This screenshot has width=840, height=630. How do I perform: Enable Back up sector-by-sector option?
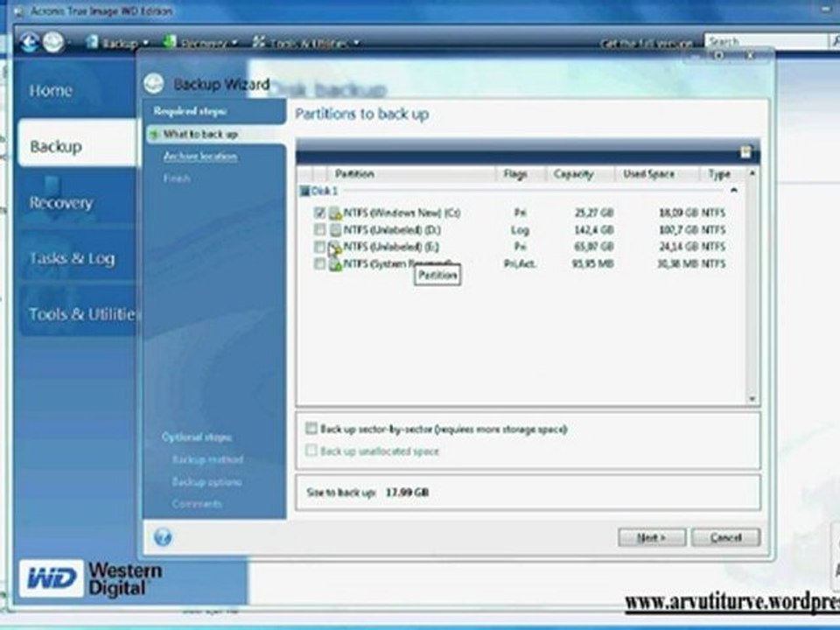pos(311,428)
